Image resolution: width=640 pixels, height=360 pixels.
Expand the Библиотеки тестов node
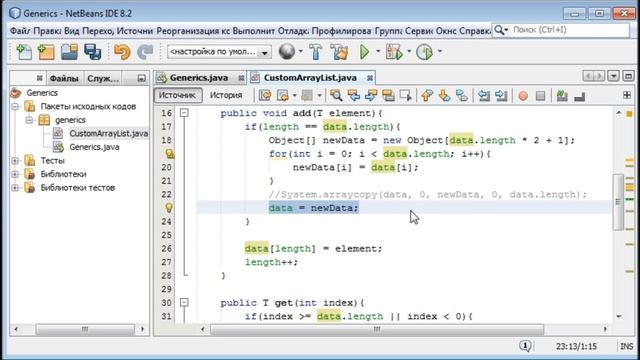(15, 188)
